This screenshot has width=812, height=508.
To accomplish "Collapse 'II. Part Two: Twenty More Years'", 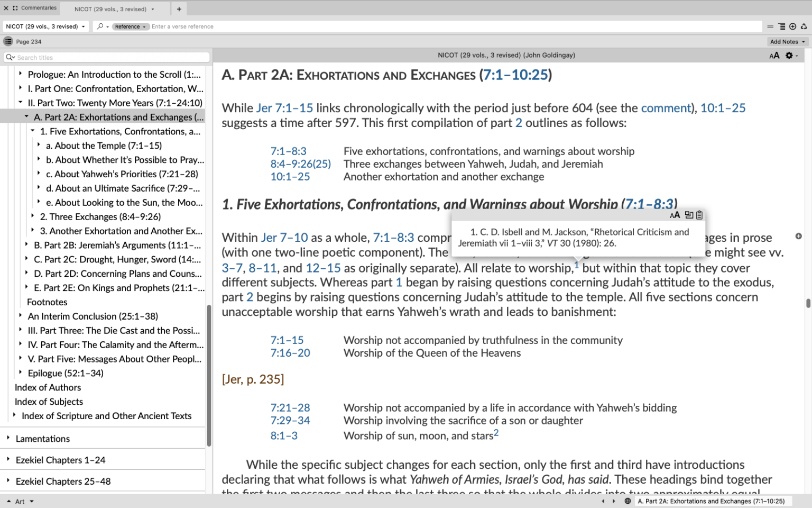I will point(20,102).
